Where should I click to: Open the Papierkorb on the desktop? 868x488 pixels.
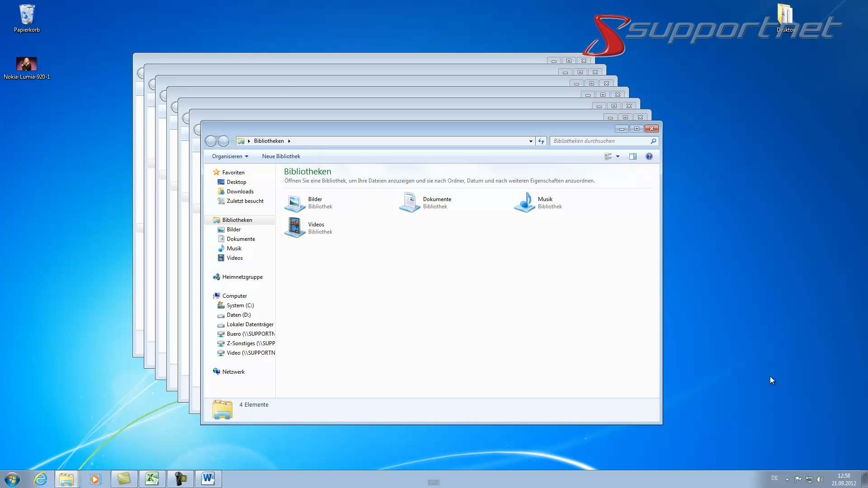point(27,18)
